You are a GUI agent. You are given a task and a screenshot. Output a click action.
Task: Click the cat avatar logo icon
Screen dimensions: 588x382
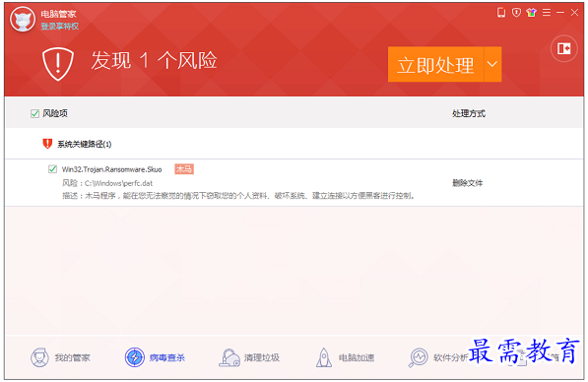(x=23, y=20)
